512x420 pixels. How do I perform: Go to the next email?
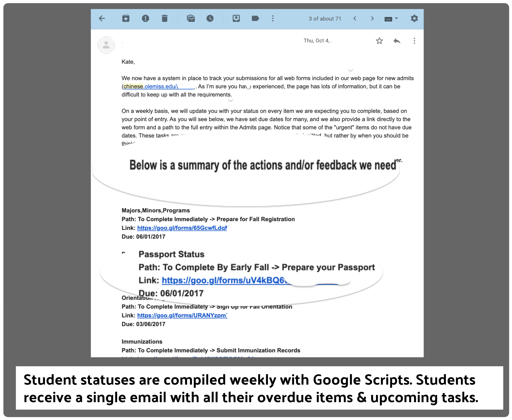372,19
